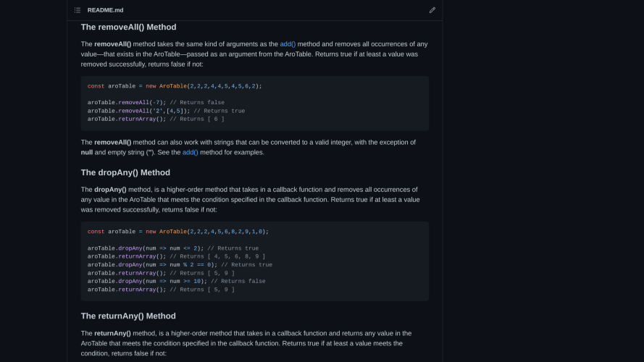Click the returnAny() Method heading

tap(128, 316)
